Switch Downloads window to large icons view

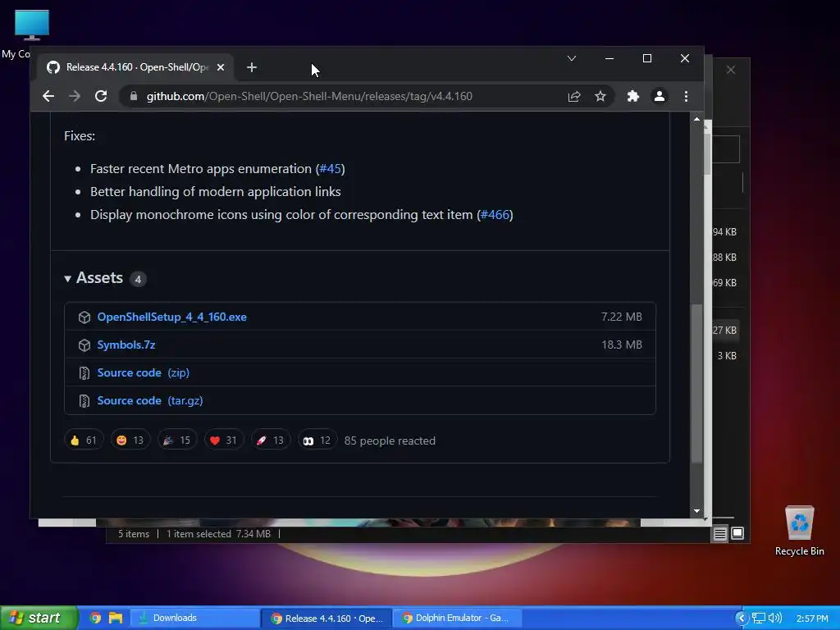tap(737, 533)
